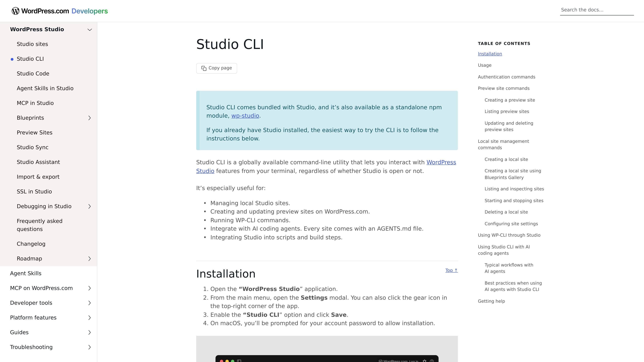Jump to Listing and inspecting sites
The width and height of the screenshot is (644, 362).
tap(514, 189)
